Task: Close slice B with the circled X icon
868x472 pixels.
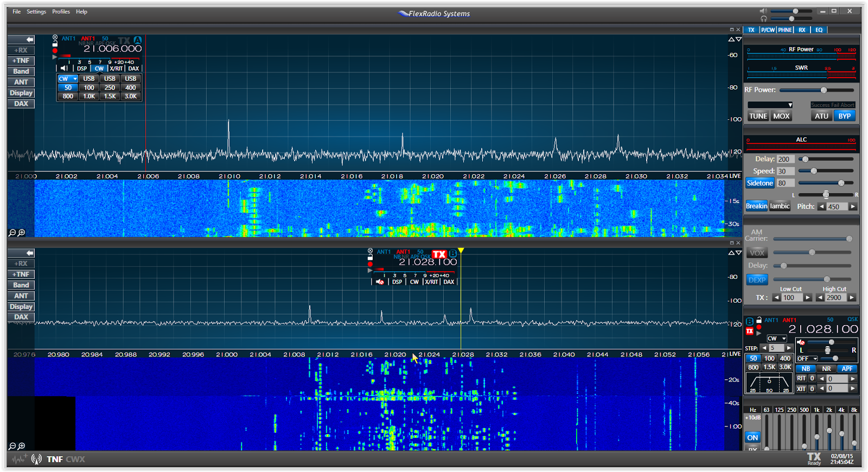Action: [370, 251]
